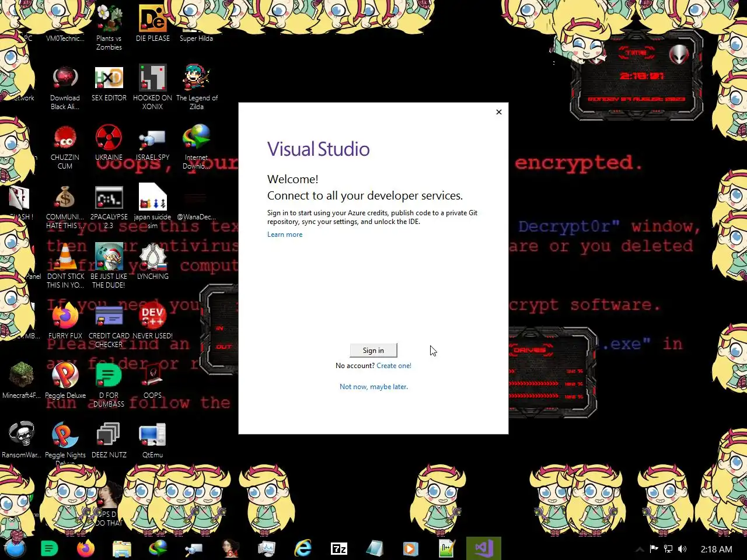The image size is (747, 560).
Task: Launch Peggle Nights desktop shortcut
Action: 65,442
